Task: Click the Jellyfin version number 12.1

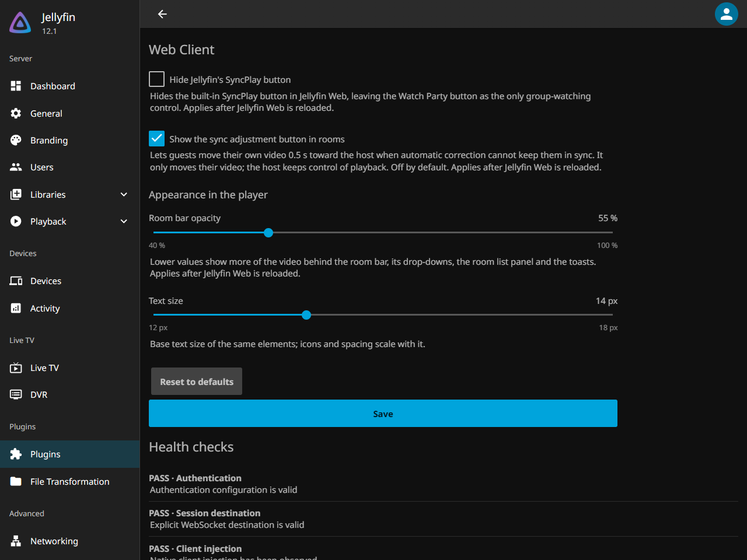Action: (x=50, y=32)
